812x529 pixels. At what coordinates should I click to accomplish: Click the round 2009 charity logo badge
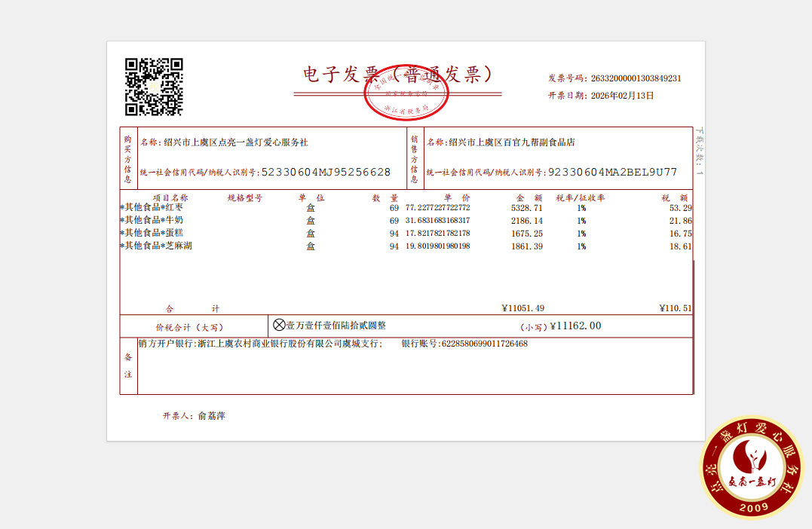[755, 466]
